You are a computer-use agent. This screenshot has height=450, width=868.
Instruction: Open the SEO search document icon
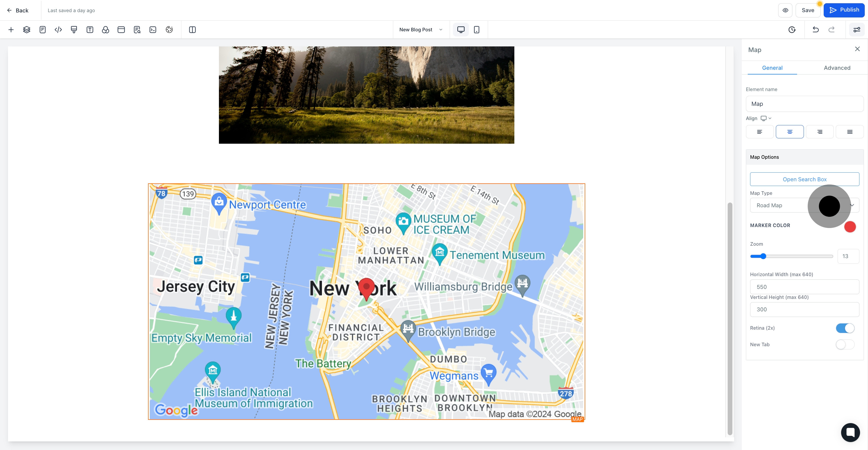click(x=137, y=30)
